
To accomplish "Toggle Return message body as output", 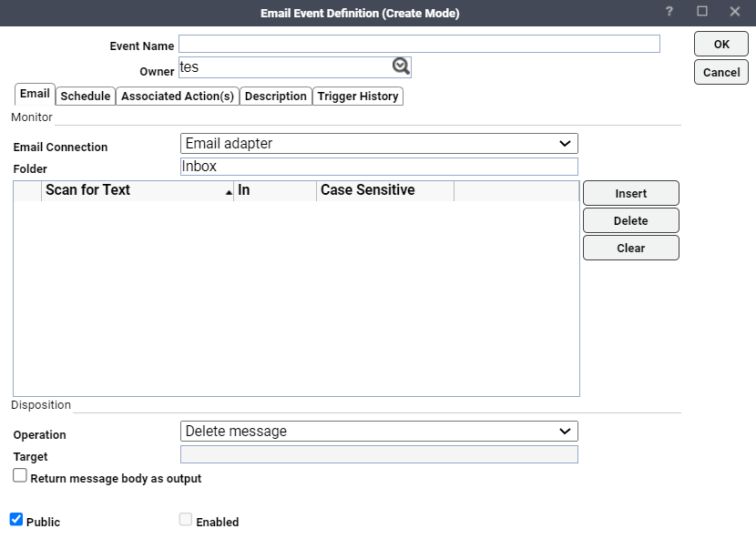I will pyautogui.click(x=20, y=476).
